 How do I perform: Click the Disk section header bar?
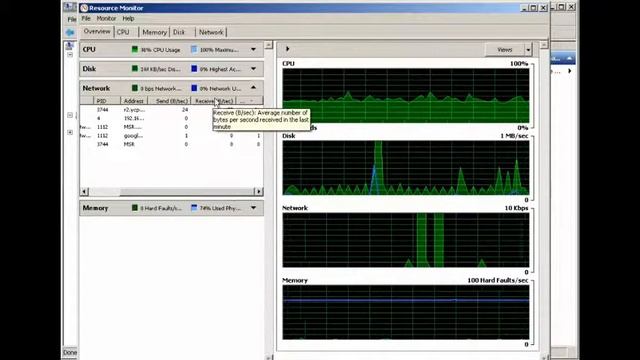point(171,69)
